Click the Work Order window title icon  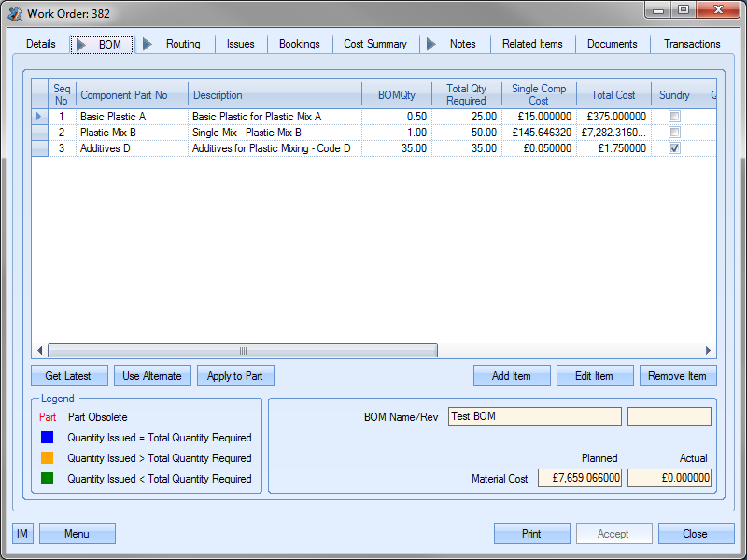tap(16, 14)
